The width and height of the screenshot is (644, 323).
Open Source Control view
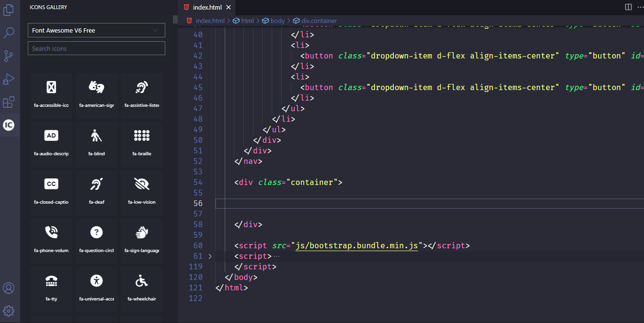pyautogui.click(x=9, y=56)
